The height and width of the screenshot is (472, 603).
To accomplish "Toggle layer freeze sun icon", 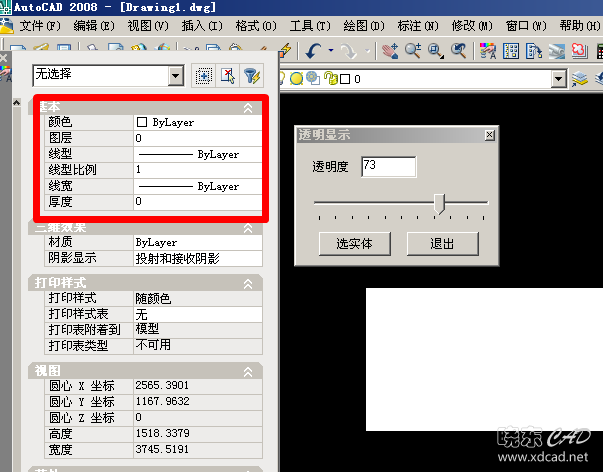I will (296, 78).
